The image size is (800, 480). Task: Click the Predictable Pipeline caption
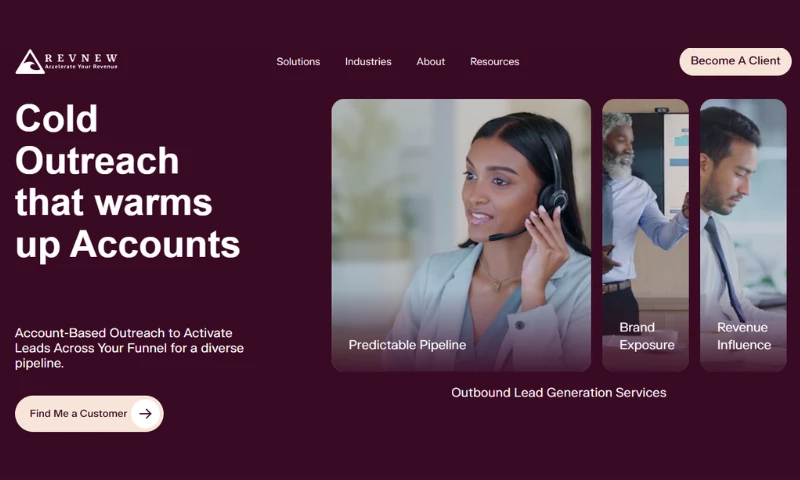(x=407, y=345)
